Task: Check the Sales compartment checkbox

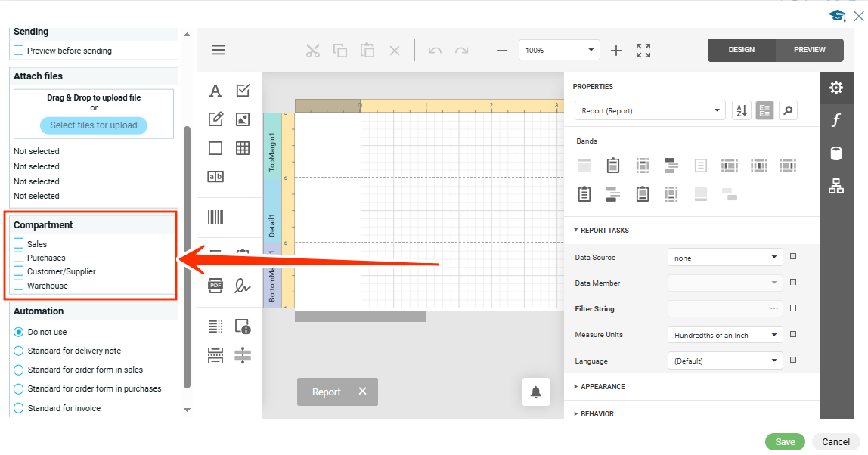Action: click(19, 243)
